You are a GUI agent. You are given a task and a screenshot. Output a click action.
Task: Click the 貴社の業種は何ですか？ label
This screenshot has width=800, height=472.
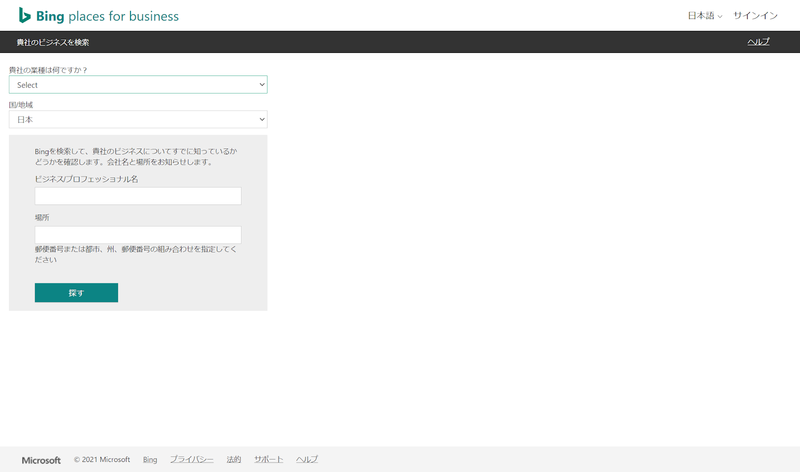[48, 70]
